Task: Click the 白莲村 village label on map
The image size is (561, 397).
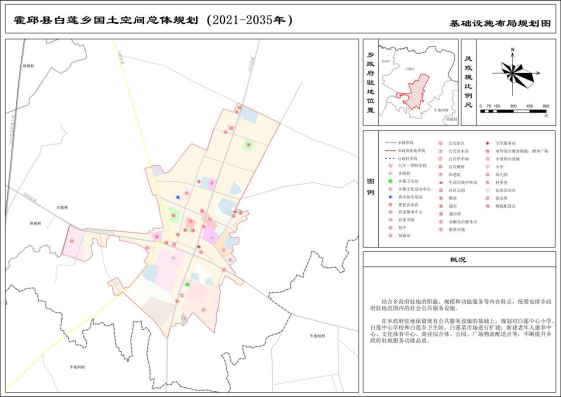Action: (62, 207)
